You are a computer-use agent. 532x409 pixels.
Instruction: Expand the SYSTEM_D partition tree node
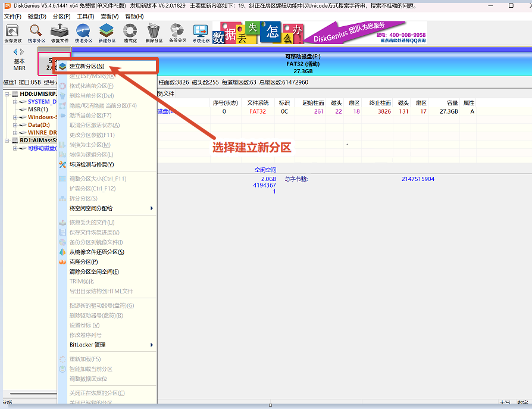click(x=15, y=102)
